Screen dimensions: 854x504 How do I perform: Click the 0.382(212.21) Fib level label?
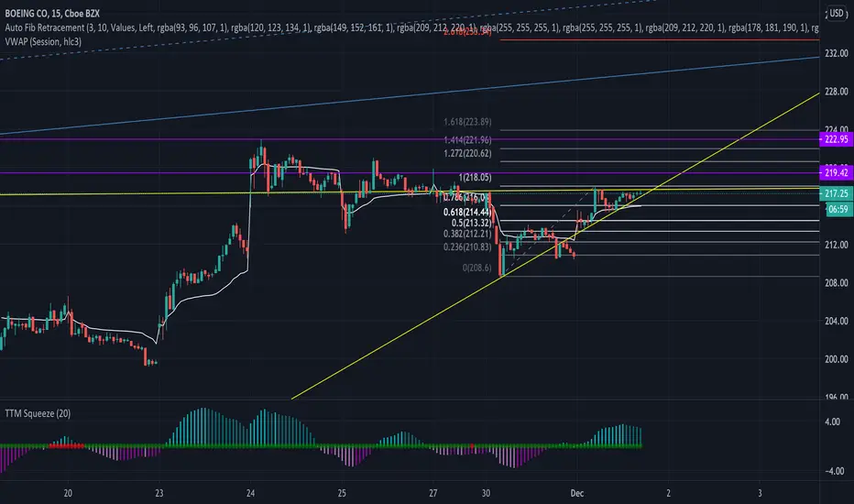point(467,234)
